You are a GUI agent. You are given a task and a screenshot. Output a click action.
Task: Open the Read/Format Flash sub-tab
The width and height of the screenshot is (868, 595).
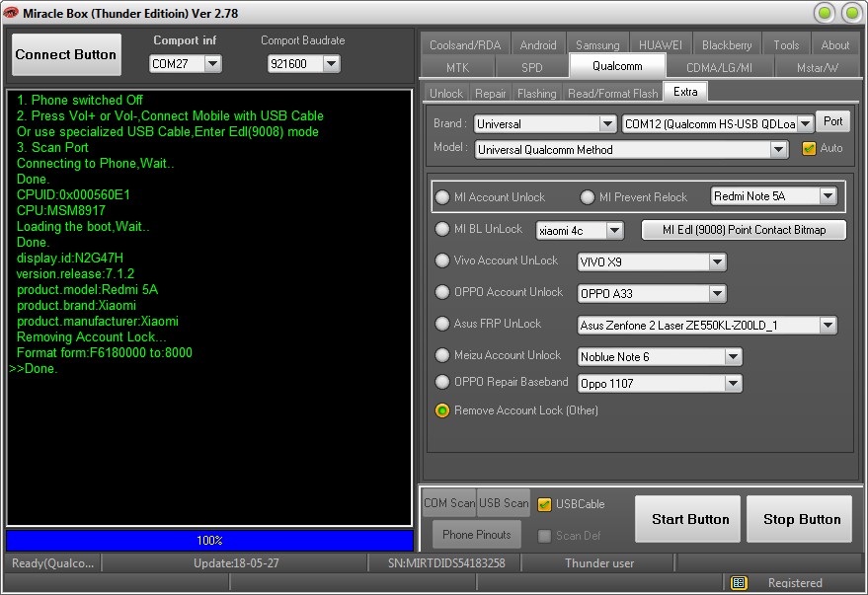coord(613,94)
